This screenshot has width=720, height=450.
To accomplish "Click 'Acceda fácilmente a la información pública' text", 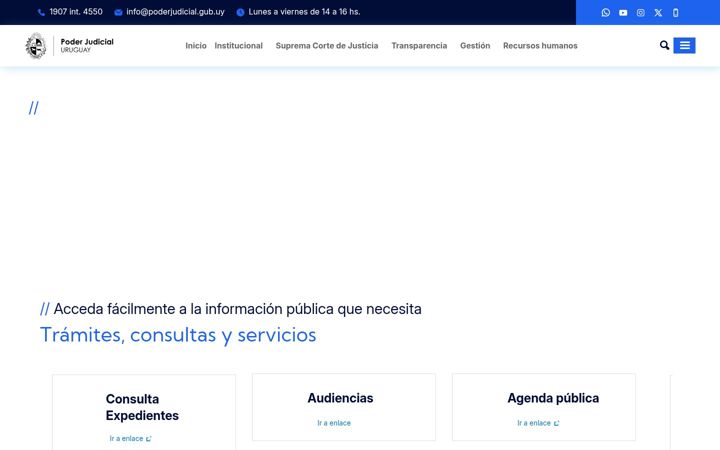I will pos(193,309).
